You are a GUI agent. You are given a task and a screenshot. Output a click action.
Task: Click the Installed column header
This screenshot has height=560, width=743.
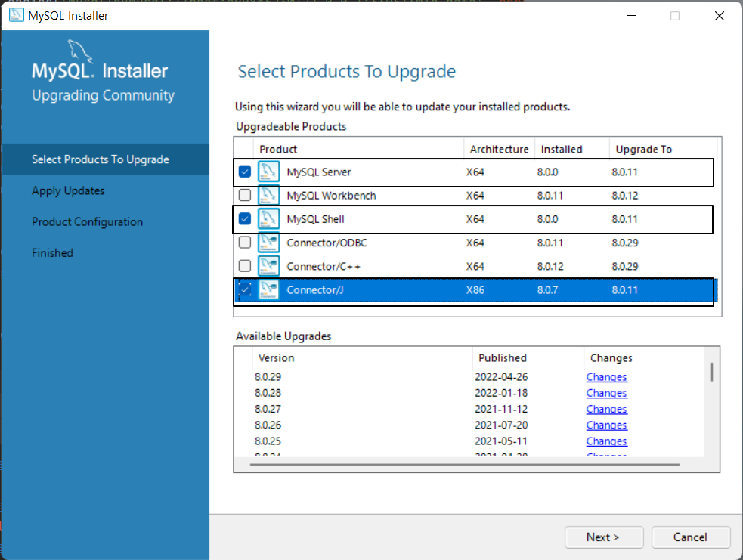tap(572, 149)
